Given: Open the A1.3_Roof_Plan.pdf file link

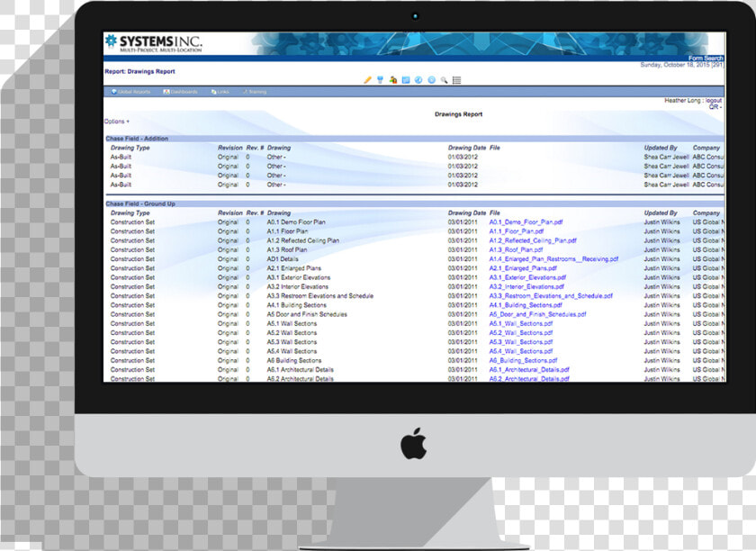Looking at the screenshot, I should (x=516, y=250).
